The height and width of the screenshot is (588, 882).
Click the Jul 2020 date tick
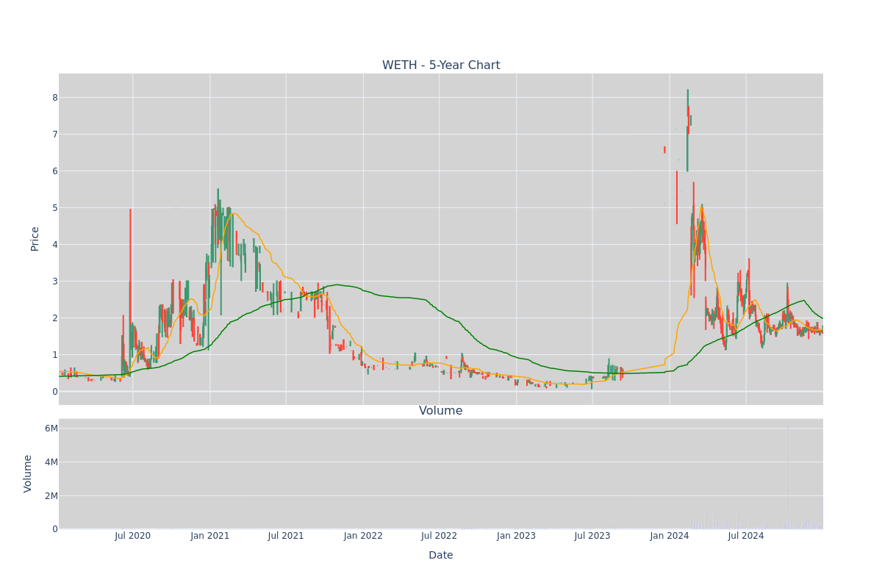pyautogui.click(x=133, y=536)
